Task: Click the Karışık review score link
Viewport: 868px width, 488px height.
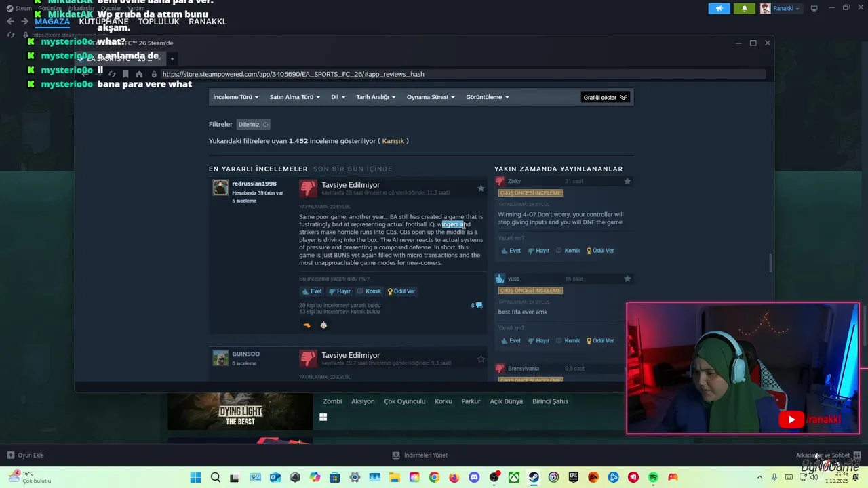Action: point(393,141)
